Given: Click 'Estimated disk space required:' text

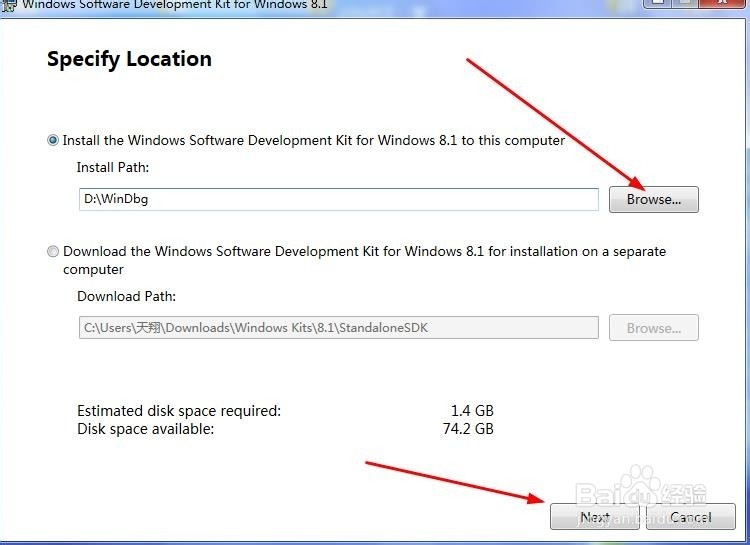Looking at the screenshot, I should click(179, 411).
